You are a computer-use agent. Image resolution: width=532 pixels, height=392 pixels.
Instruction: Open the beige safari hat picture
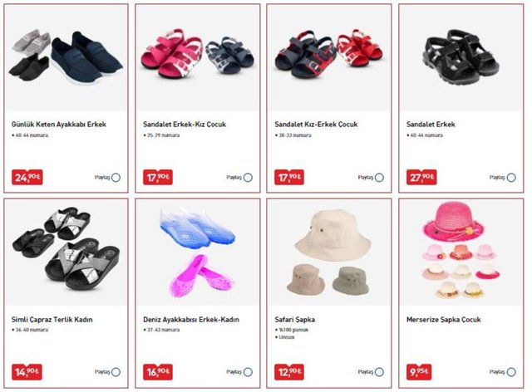329,252
